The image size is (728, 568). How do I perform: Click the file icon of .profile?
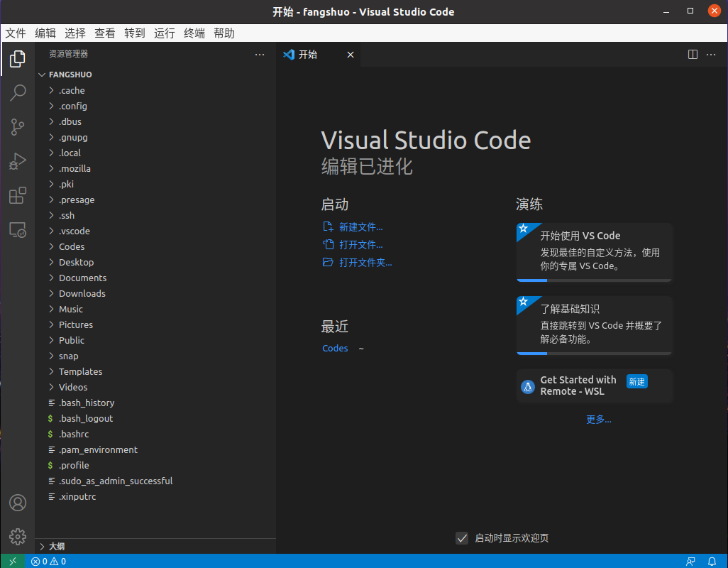tap(50, 465)
